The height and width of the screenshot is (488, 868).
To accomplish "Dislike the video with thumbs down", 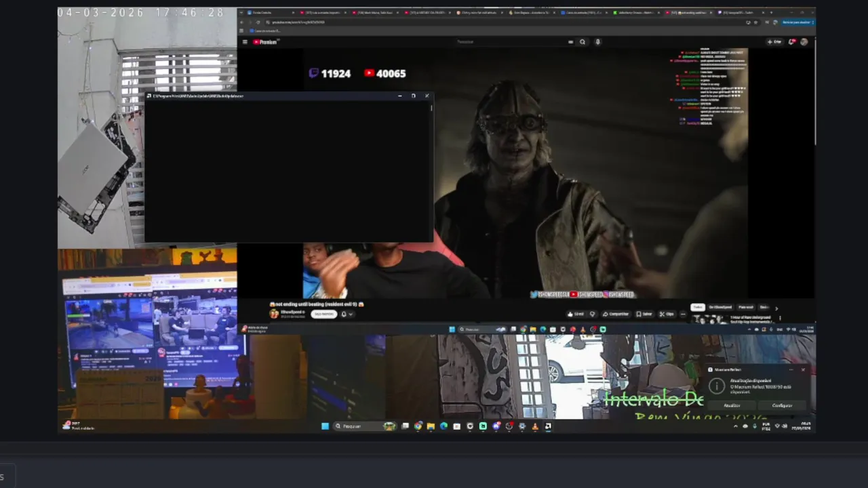I will click(x=592, y=314).
